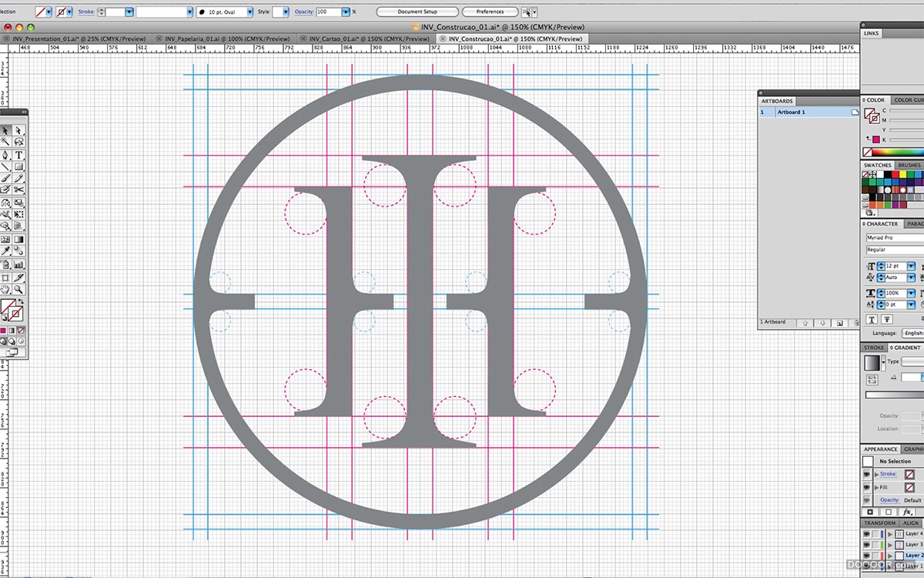
Task: Toggle visibility of Layer 4
Action: [x=867, y=533]
